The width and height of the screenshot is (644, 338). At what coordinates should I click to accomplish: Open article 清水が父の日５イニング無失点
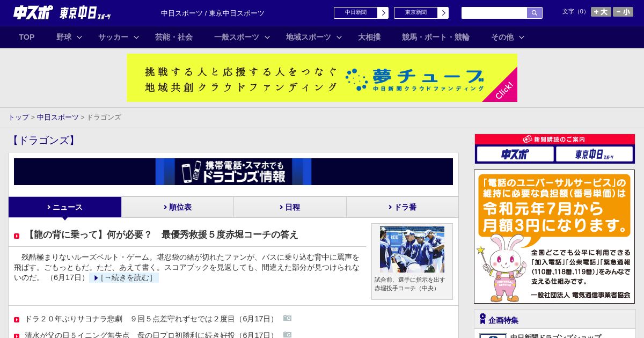(x=151, y=335)
